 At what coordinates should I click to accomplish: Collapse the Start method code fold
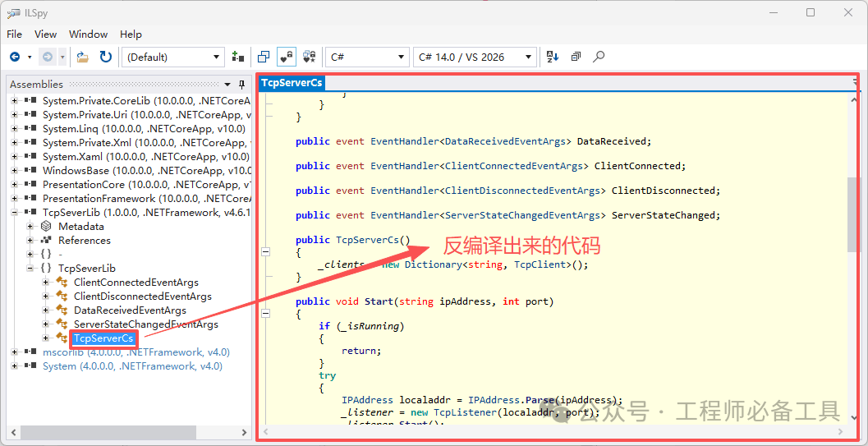(x=265, y=313)
